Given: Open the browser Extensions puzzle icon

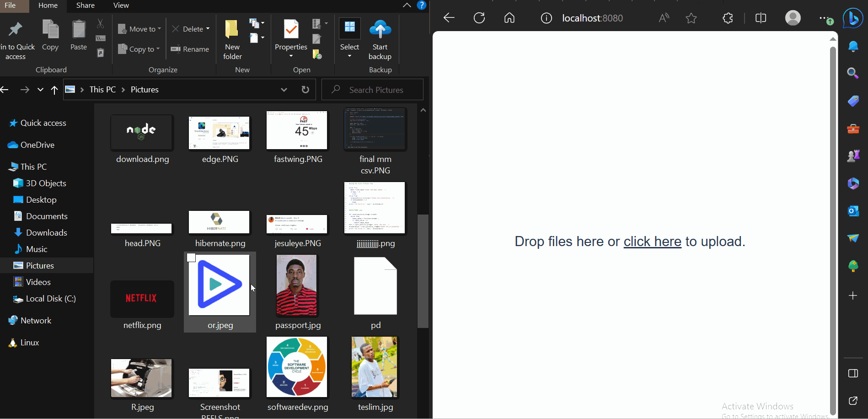Looking at the screenshot, I should (728, 18).
